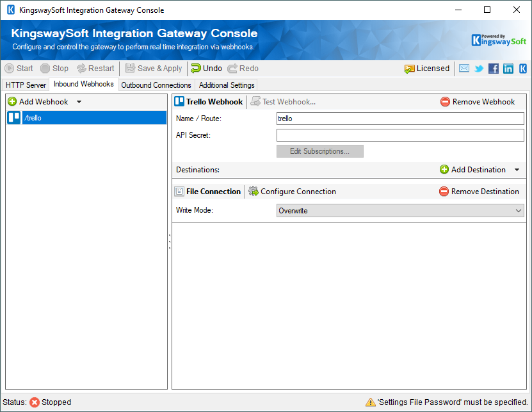Click the Settings File Password warning message
532x412 pixels.
(x=453, y=402)
